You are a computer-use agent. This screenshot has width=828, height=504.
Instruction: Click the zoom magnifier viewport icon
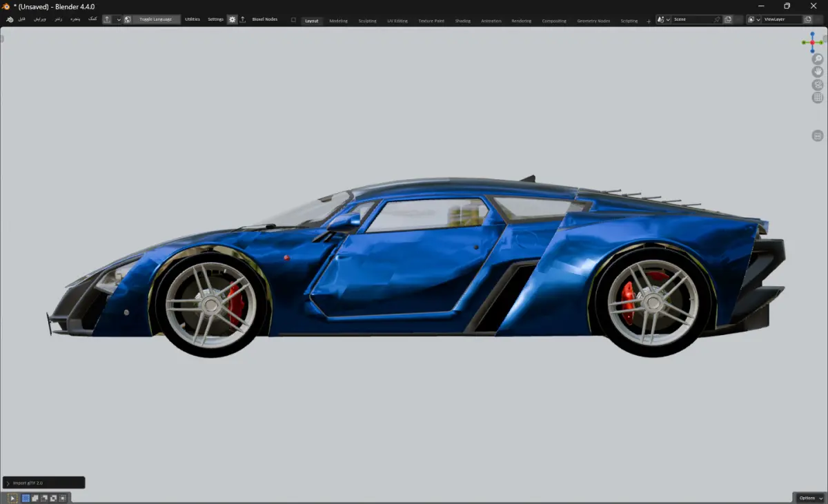tap(818, 59)
